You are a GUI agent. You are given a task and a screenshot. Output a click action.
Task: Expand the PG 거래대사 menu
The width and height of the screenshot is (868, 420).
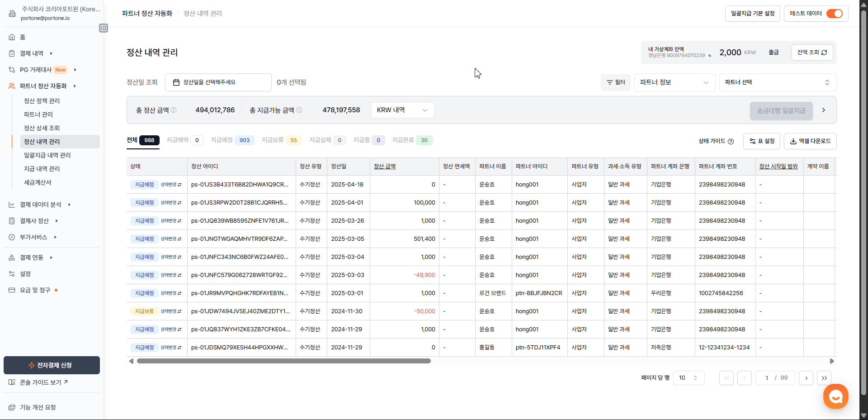click(75, 70)
